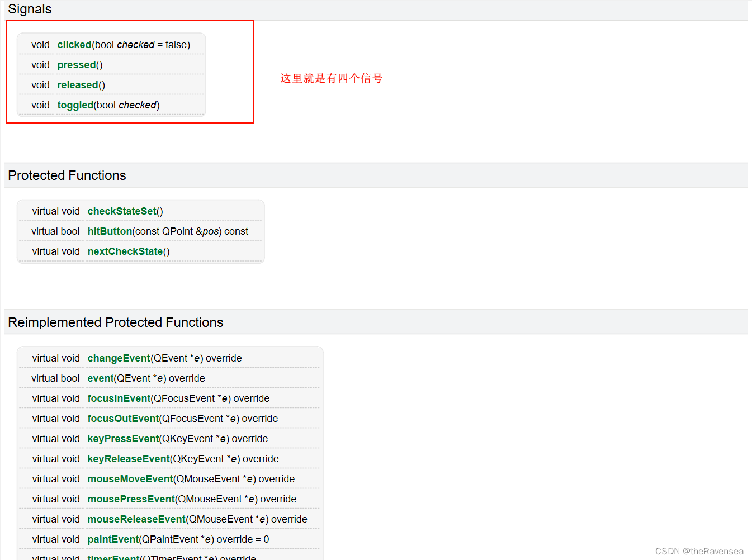Click the 'virtual void' text beside changeEvent
Image resolution: width=752 pixels, height=560 pixels.
56,358
